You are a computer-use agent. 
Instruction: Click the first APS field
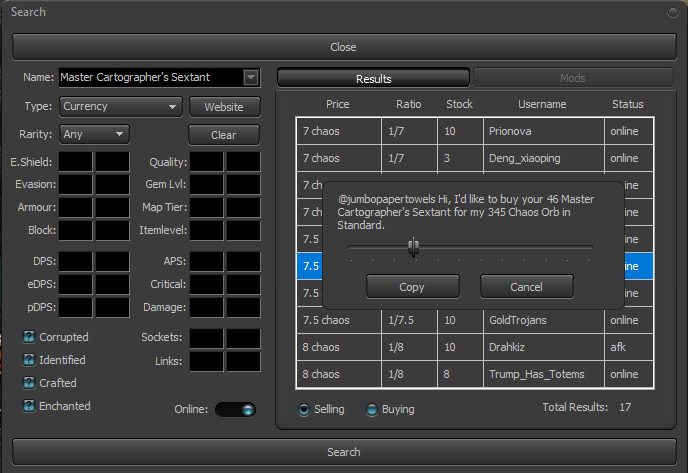(x=207, y=262)
